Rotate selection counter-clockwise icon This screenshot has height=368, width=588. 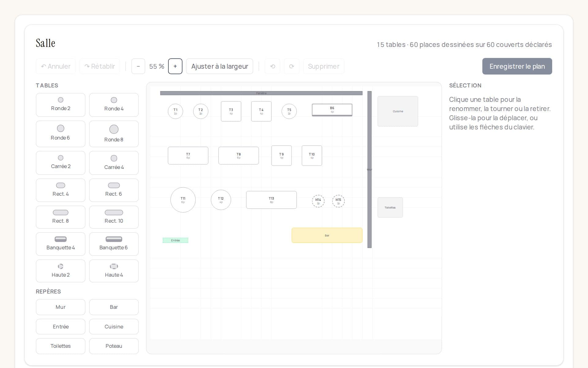[x=273, y=66]
